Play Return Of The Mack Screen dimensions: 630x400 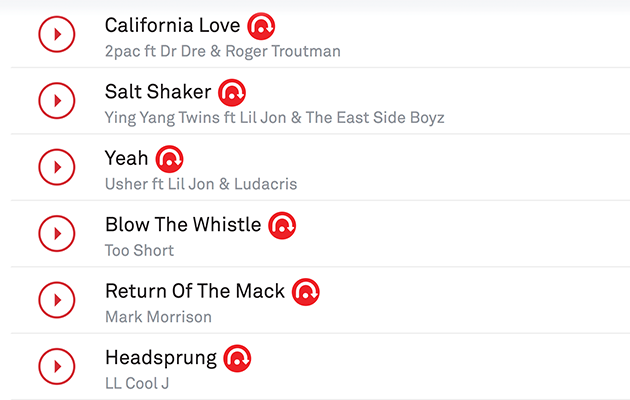(x=57, y=300)
